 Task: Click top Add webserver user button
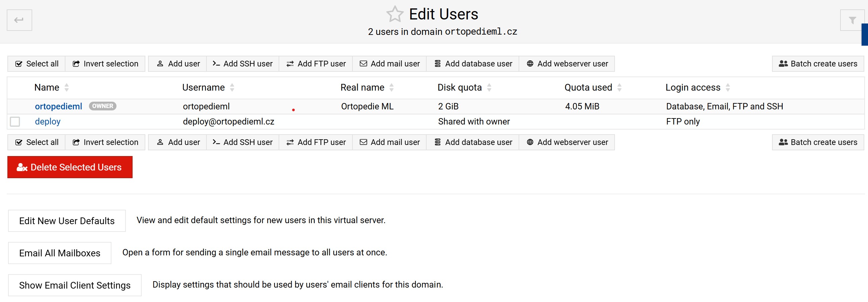pyautogui.click(x=567, y=64)
